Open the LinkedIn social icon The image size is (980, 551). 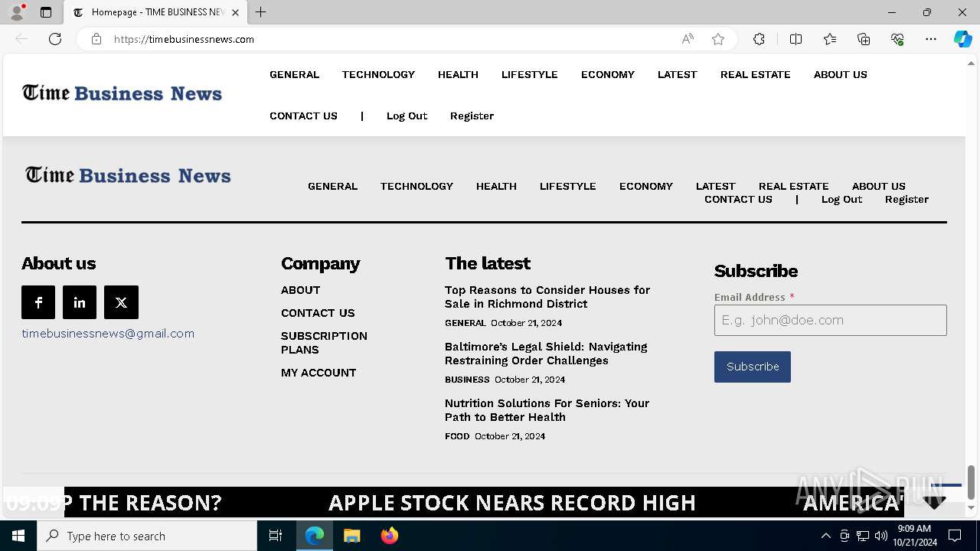coord(80,302)
